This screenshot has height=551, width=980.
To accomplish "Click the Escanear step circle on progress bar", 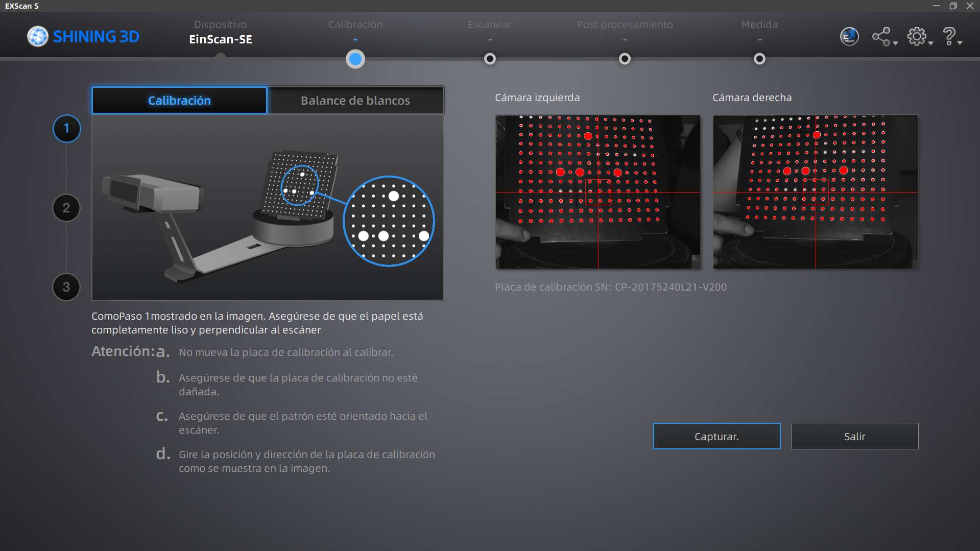I will pos(490,59).
